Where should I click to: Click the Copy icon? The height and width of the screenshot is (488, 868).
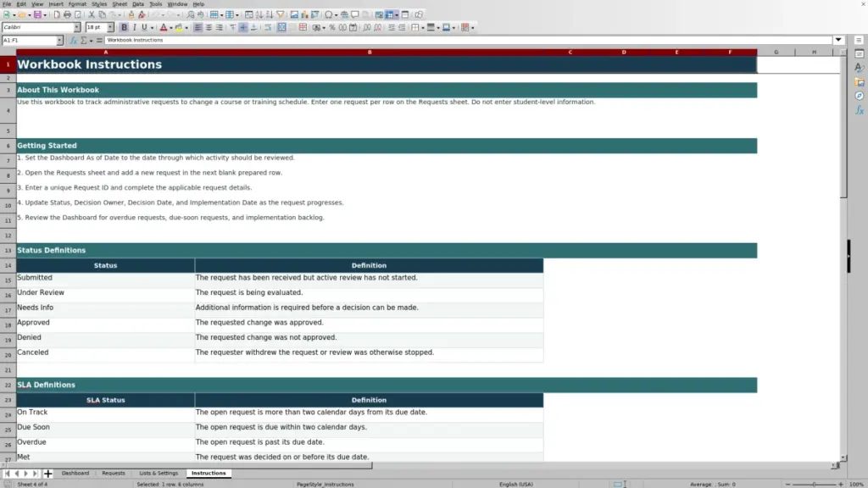(x=102, y=14)
